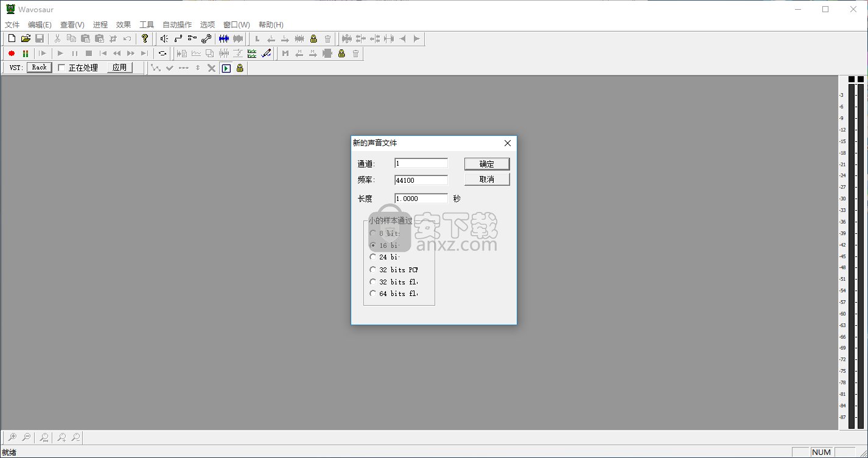Click the red and green level meter icon

(26, 54)
